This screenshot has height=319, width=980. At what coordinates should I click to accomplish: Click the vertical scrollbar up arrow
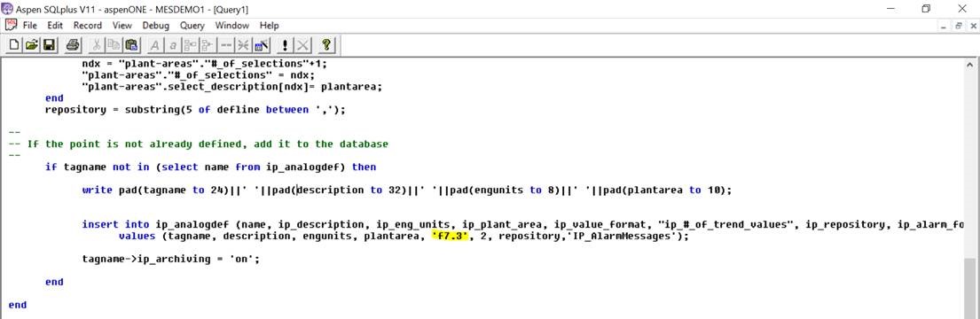point(970,65)
